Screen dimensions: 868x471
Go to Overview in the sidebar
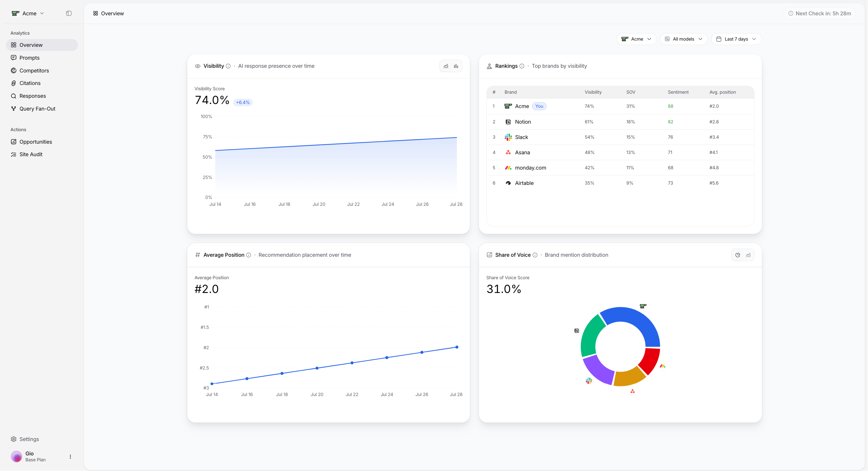[42, 45]
